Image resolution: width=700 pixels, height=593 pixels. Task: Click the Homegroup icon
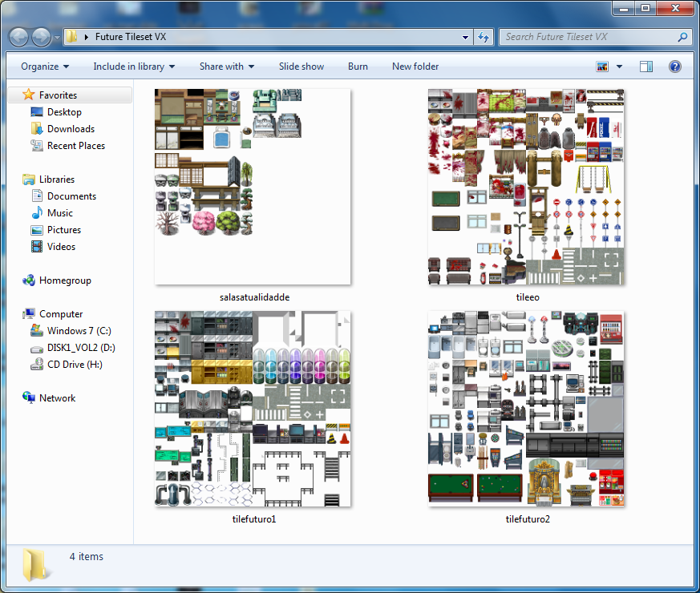point(29,280)
